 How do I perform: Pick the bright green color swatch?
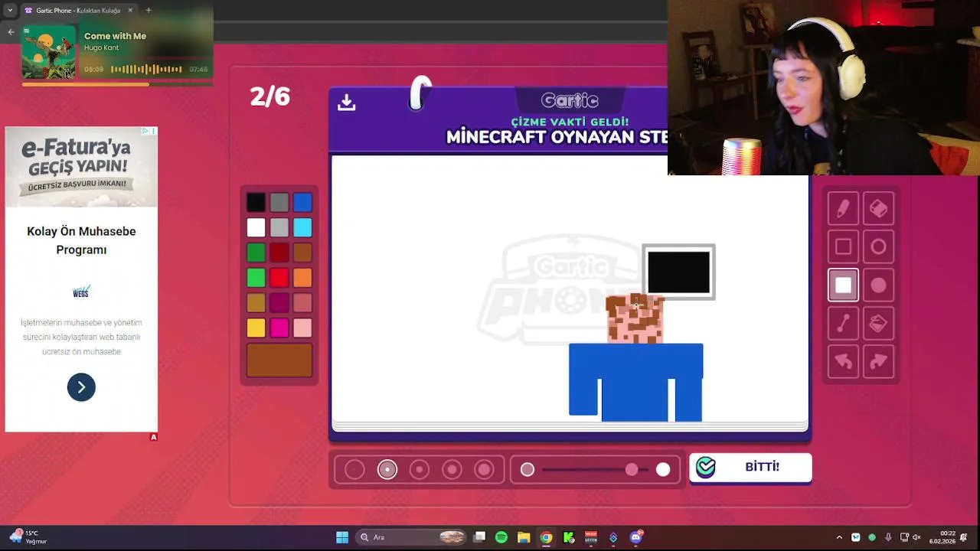tap(256, 278)
